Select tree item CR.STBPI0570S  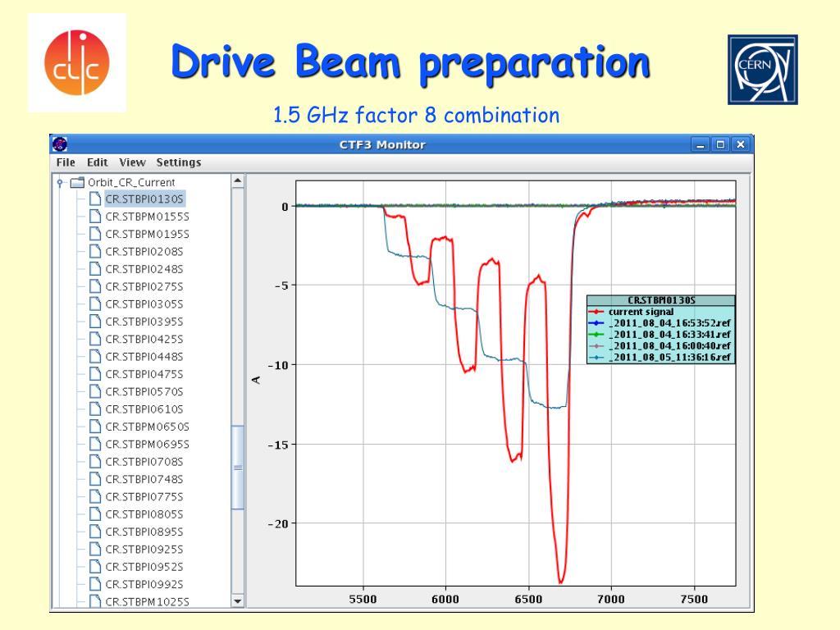144,391
